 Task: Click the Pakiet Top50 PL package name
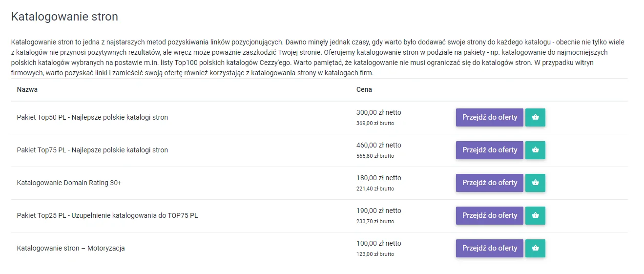[92, 117]
